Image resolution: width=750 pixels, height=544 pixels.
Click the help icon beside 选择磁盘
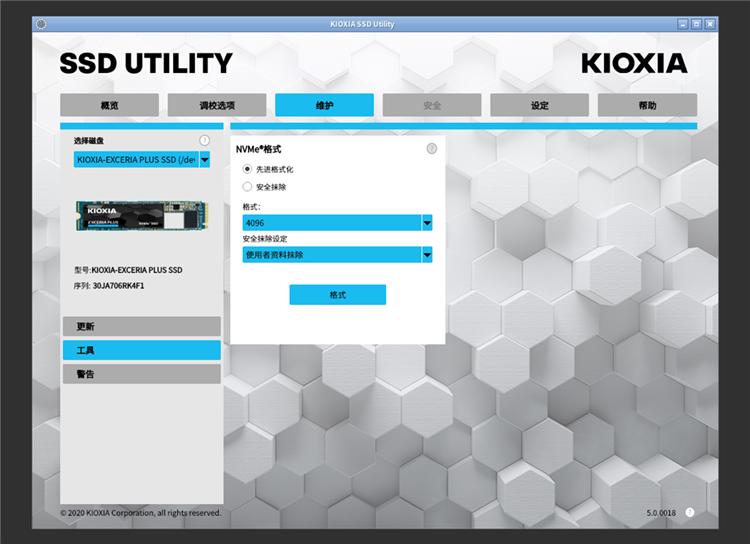(x=204, y=141)
